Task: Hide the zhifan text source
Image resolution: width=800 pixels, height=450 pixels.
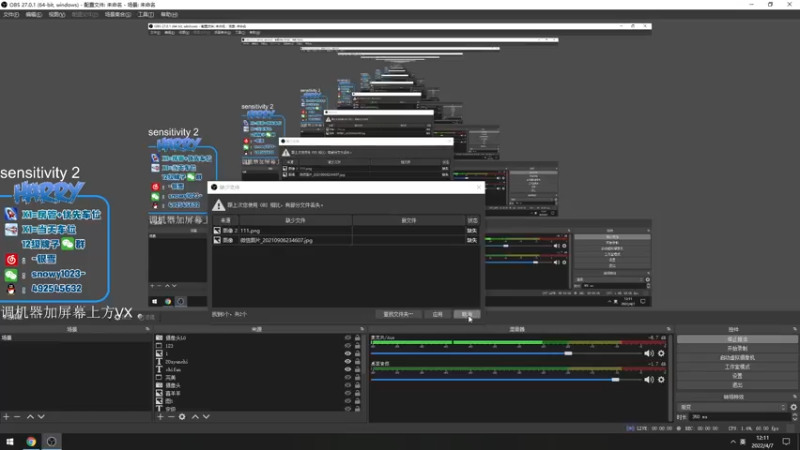Action: (348, 369)
